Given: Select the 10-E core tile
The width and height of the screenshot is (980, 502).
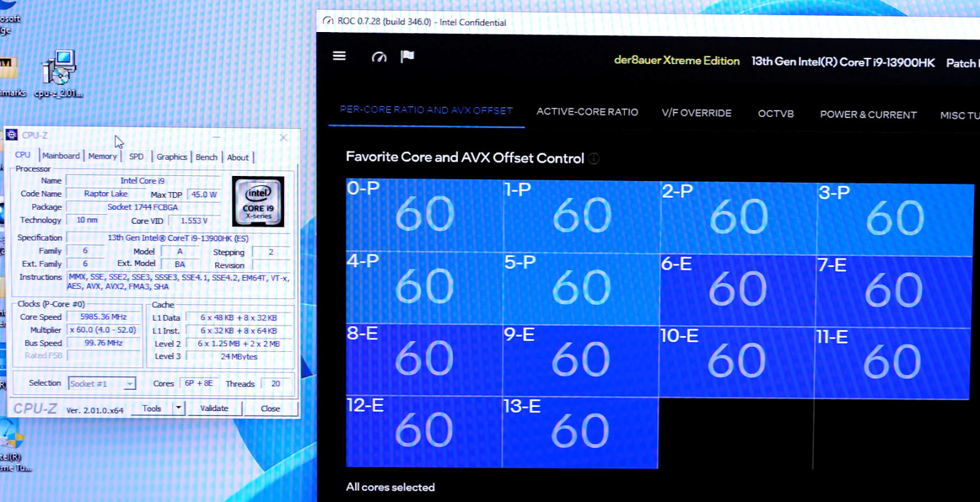Looking at the screenshot, I should (x=736, y=361).
